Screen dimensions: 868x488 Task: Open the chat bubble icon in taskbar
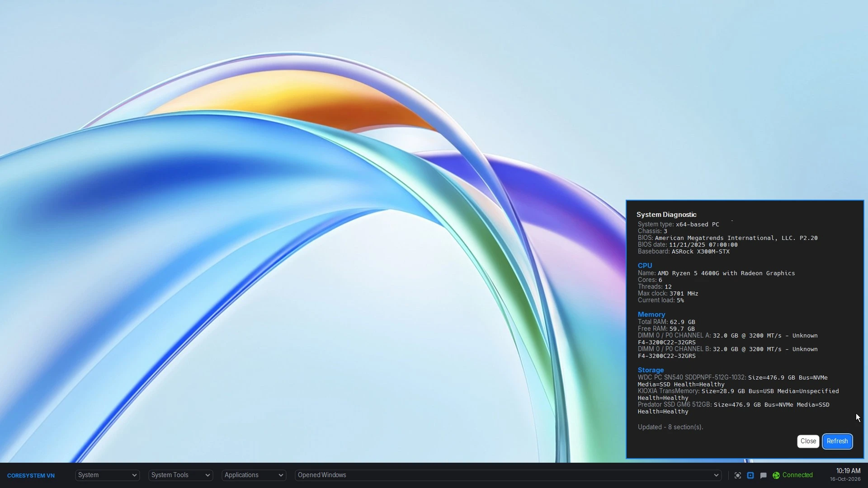[x=764, y=475]
